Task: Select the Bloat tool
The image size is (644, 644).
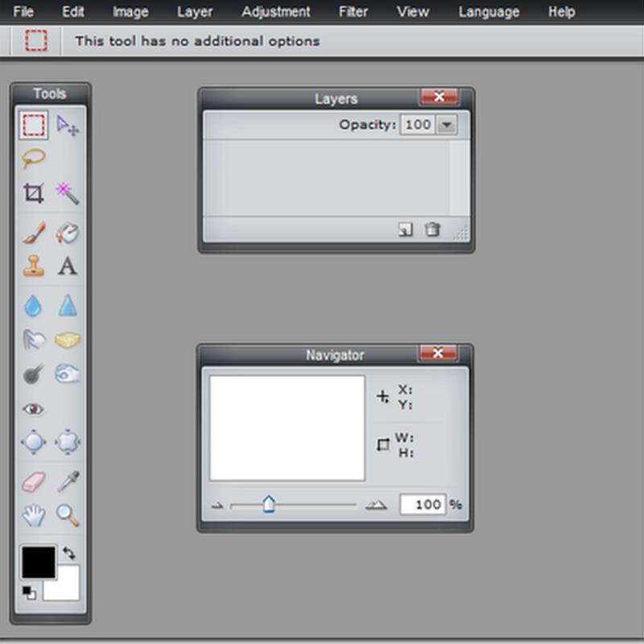Action: [x=33, y=442]
